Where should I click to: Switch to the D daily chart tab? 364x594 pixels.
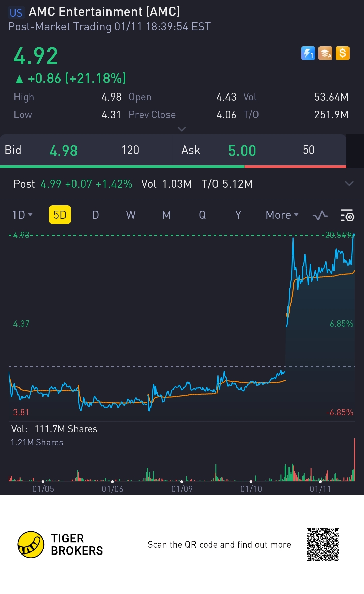(95, 215)
